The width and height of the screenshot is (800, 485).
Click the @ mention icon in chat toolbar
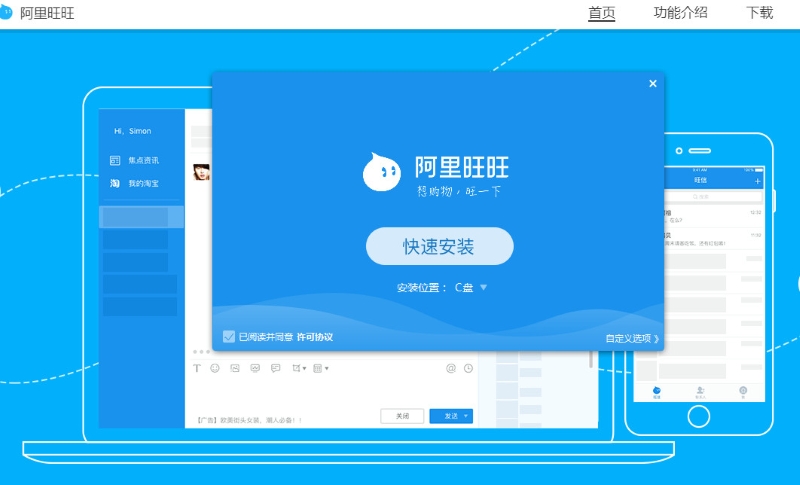[451, 368]
